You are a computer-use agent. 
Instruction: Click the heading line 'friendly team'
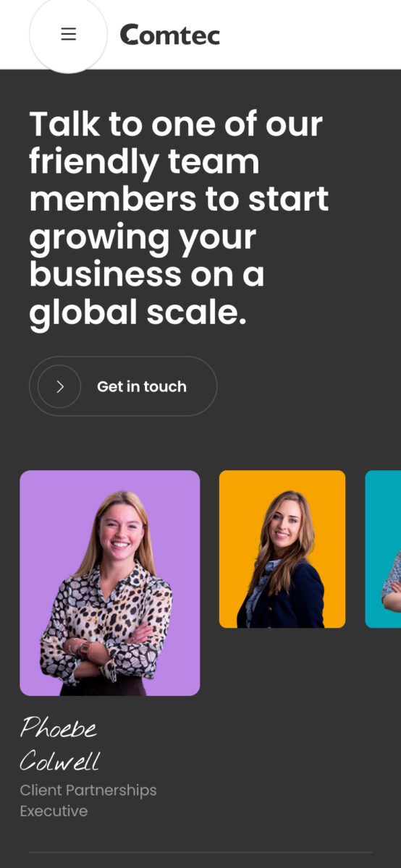tap(144, 162)
